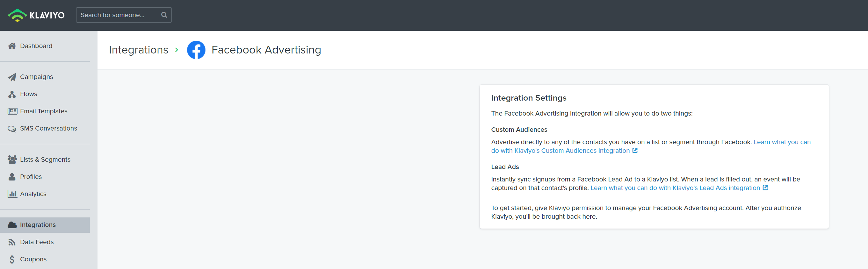868x269 pixels.
Task: Open the Campaigns section
Action: 36,77
